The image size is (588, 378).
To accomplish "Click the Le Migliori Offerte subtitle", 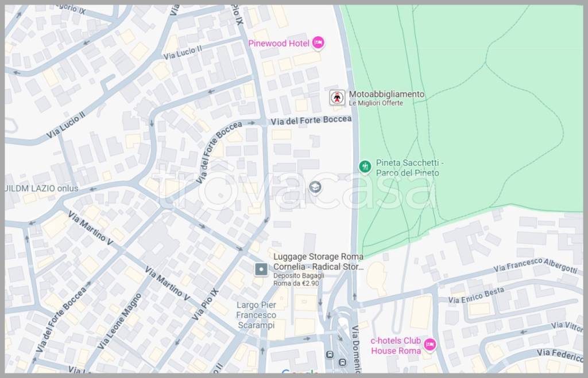I will pyautogui.click(x=376, y=103).
